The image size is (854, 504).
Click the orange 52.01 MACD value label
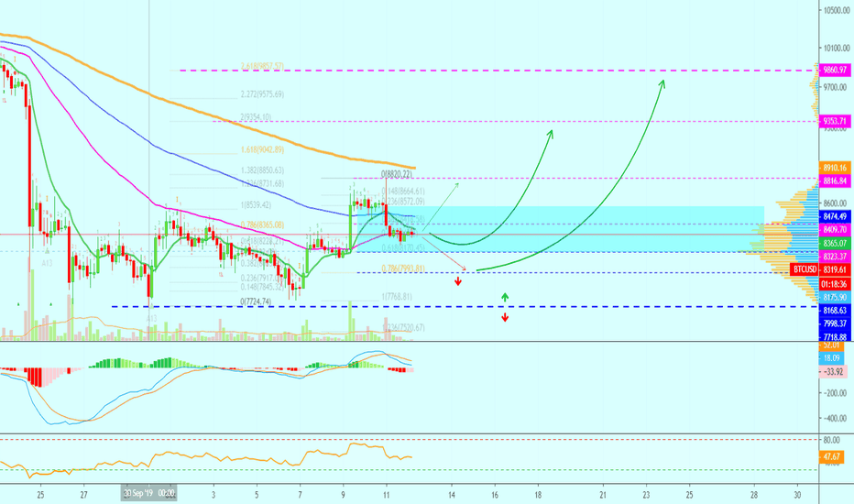point(831,345)
